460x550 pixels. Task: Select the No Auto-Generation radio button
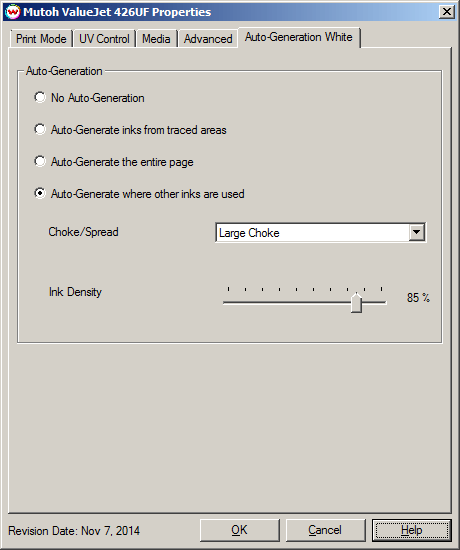tap(40, 98)
